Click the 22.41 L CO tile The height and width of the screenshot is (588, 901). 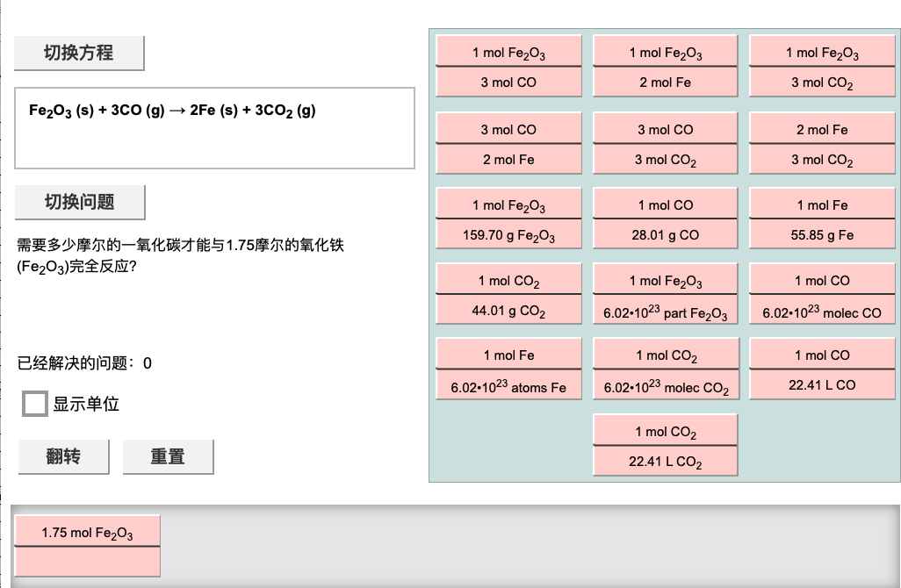822,369
